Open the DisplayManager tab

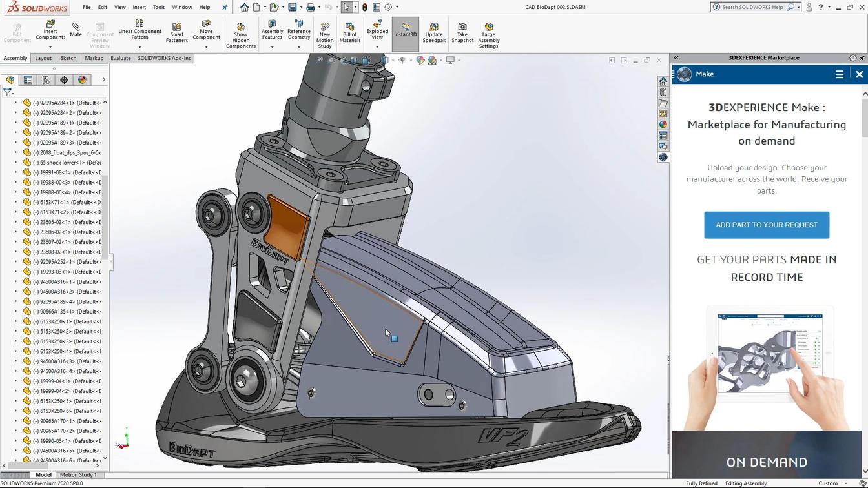(x=82, y=80)
